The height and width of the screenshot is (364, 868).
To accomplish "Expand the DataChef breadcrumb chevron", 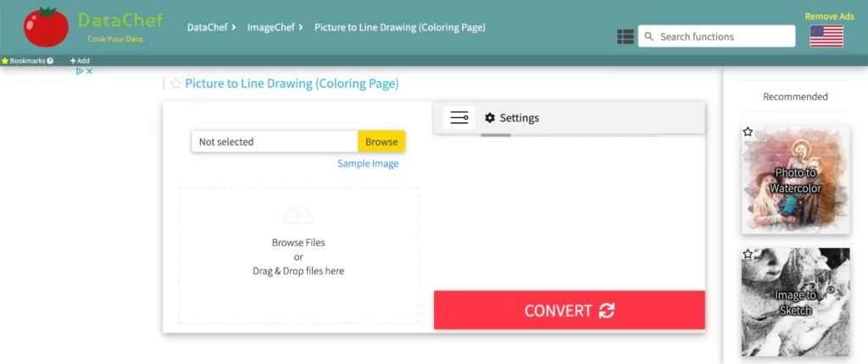I will coord(233,28).
